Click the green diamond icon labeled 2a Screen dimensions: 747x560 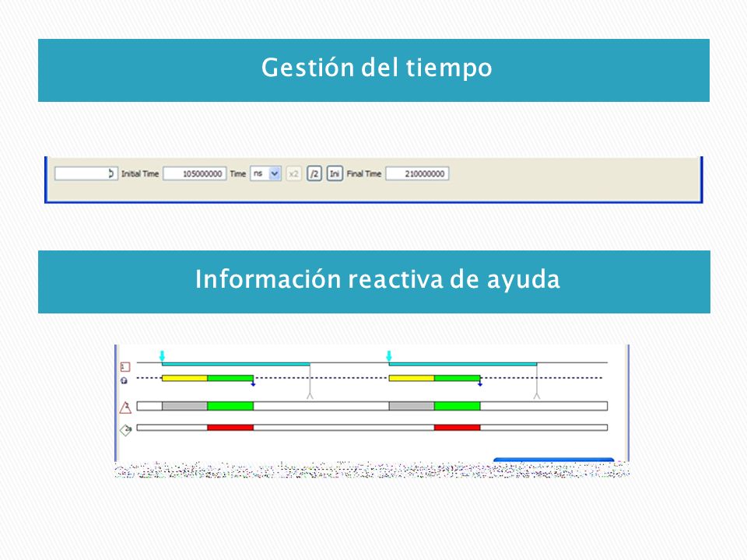point(126,430)
